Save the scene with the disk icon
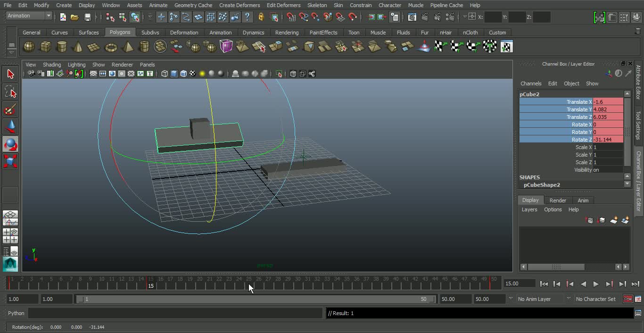Screen dimensions: 644x333 (x=87, y=17)
